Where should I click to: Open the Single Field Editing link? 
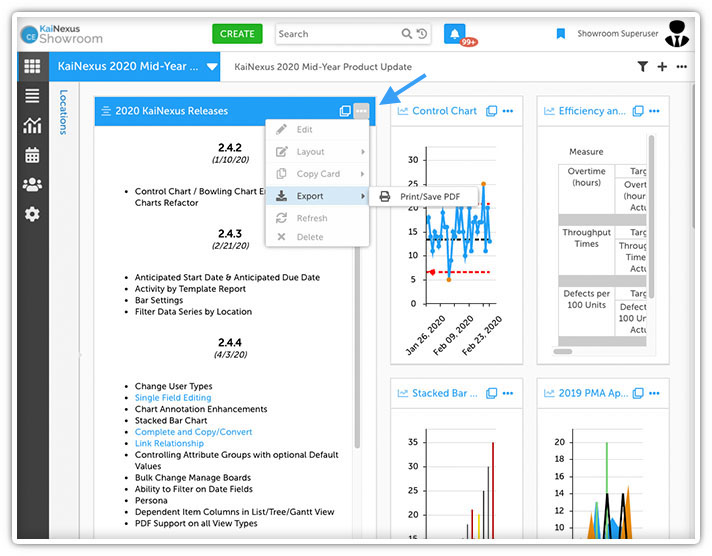coord(173,398)
